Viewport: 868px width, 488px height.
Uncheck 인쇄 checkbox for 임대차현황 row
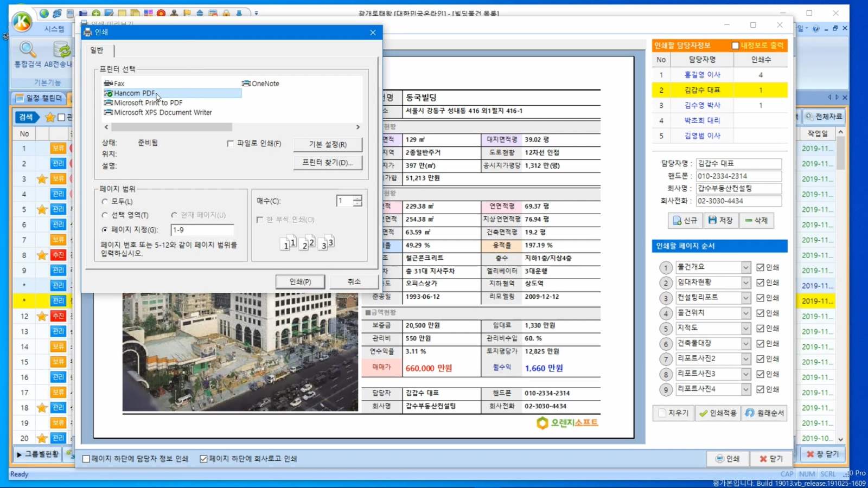tap(760, 282)
